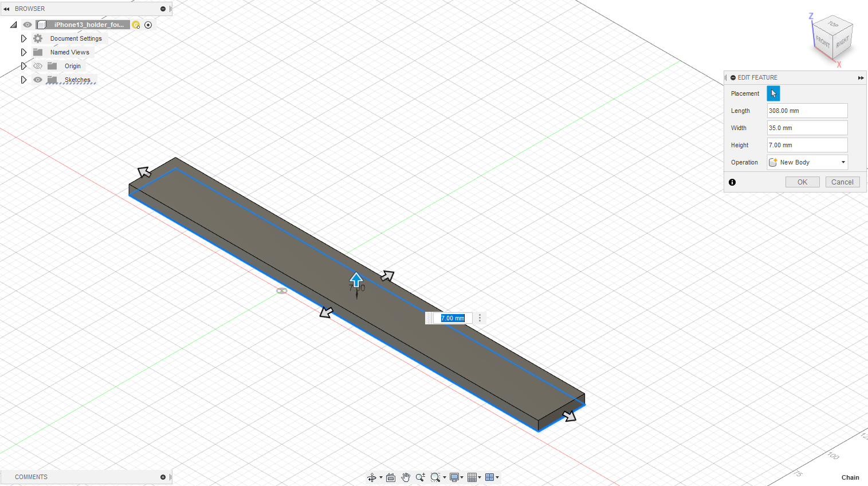The width and height of the screenshot is (868, 486).
Task: Select the iPhone13_holder document name in browser
Action: (x=89, y=25)
